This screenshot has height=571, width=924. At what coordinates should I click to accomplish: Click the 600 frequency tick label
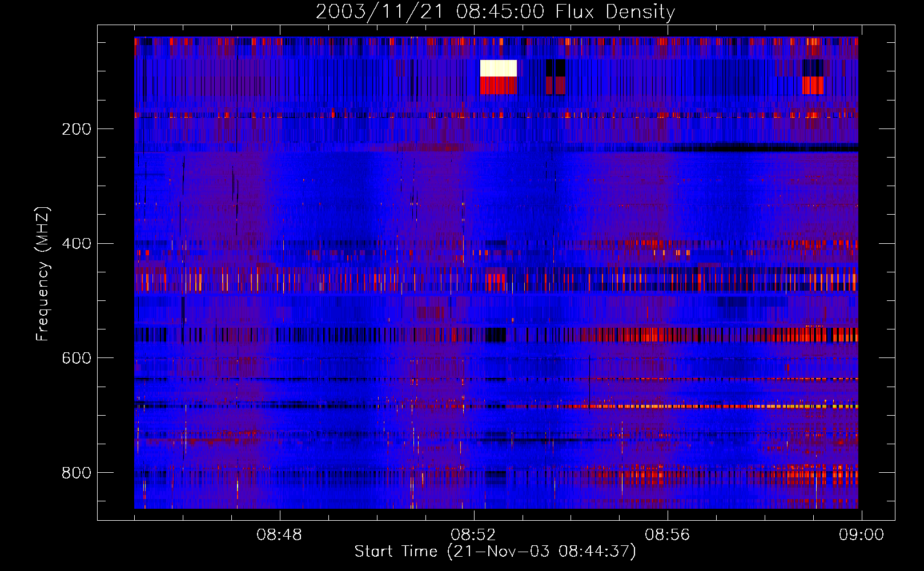[x=77, y=358]
